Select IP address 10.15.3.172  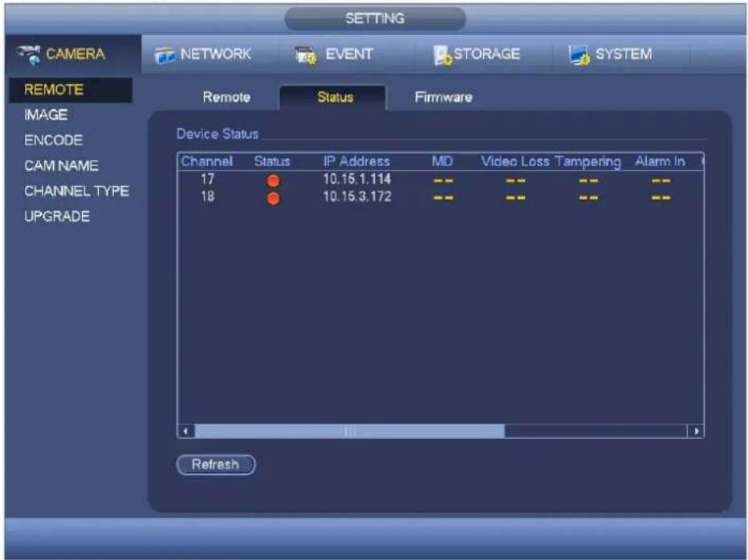[x=357, y=197]
